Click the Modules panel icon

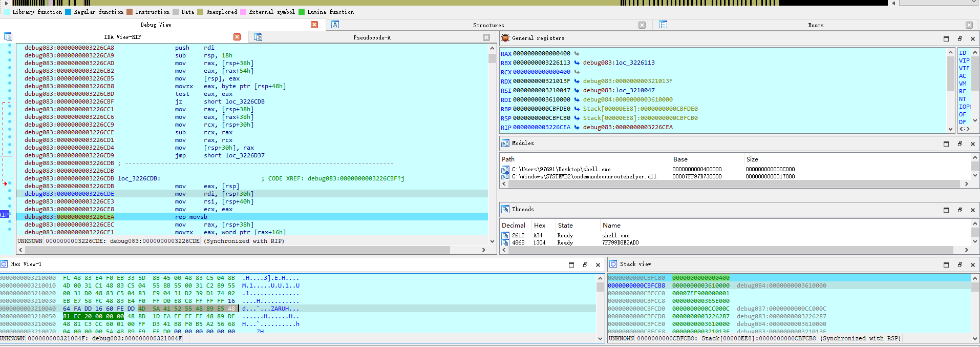pos(505,144)
